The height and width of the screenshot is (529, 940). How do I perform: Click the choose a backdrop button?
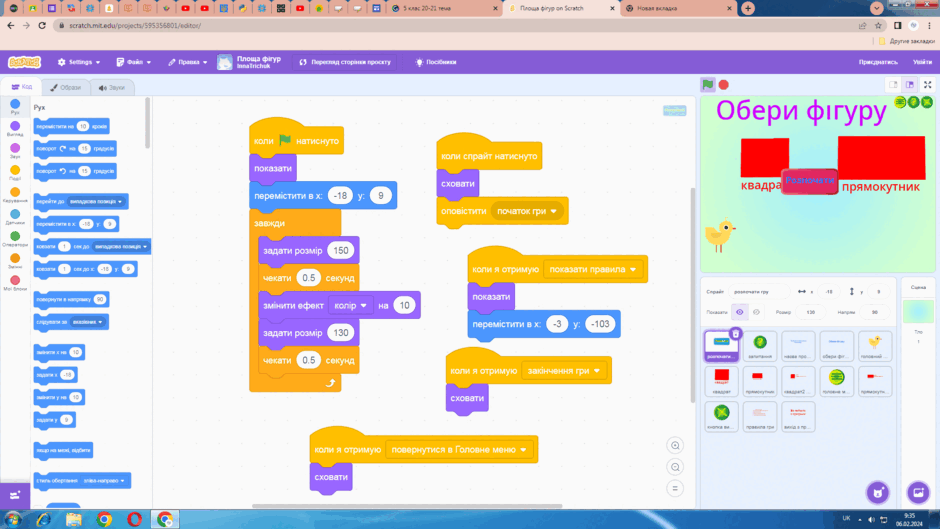click(x=918, y=493)
